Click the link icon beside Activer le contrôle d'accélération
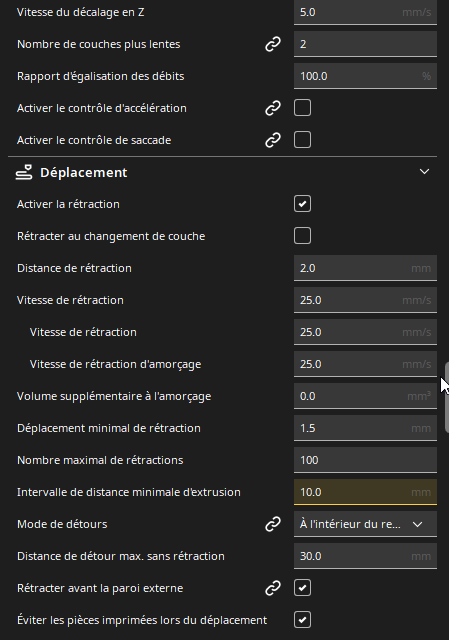Screen dimensions: 449x640 tap(273, 108)
